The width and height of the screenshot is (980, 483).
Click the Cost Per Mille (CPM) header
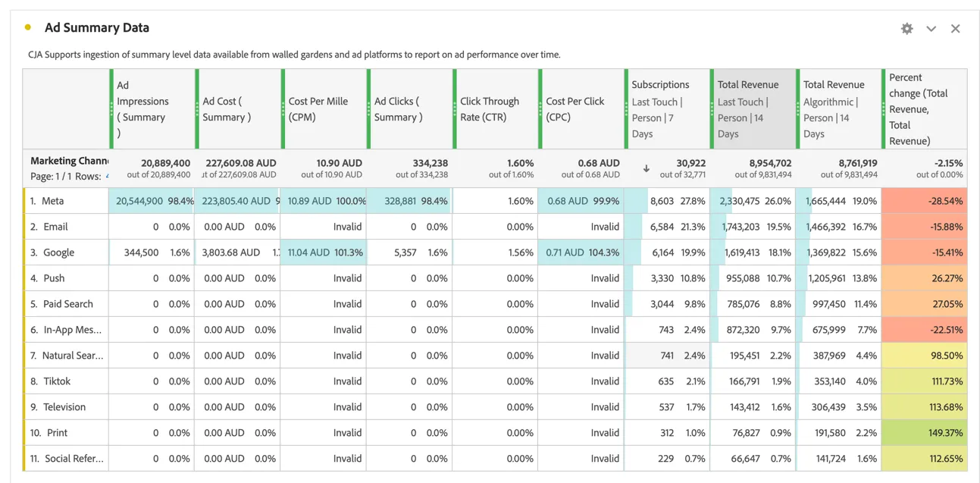coord(323,109)
